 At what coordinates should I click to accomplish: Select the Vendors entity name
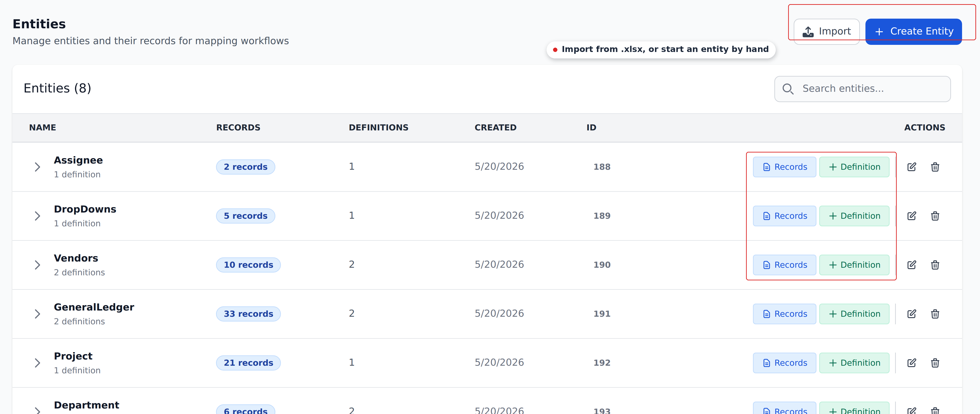pos(76,258)
